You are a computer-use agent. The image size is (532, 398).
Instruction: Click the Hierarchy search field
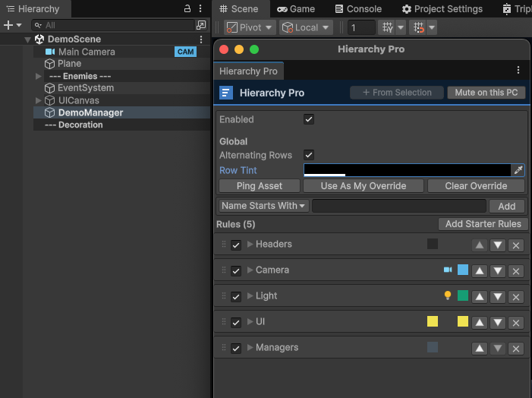(x=113, y=25)
